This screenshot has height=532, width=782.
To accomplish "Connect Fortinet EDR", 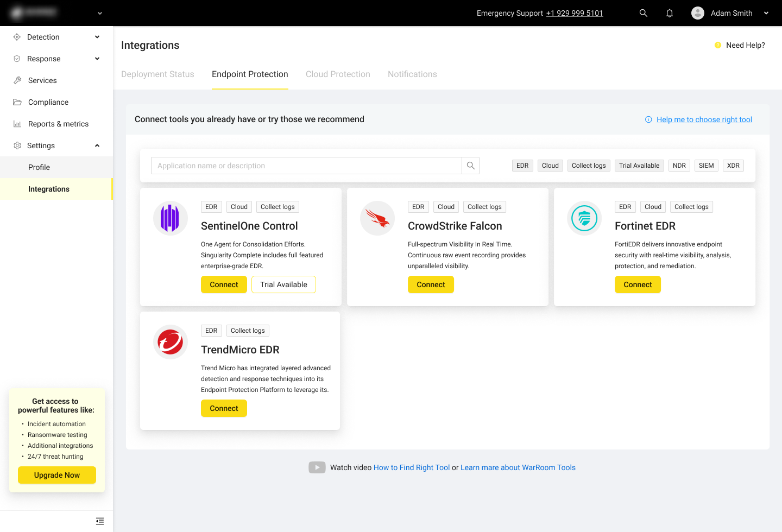I will pyautogui.click(x=638, y=284).
